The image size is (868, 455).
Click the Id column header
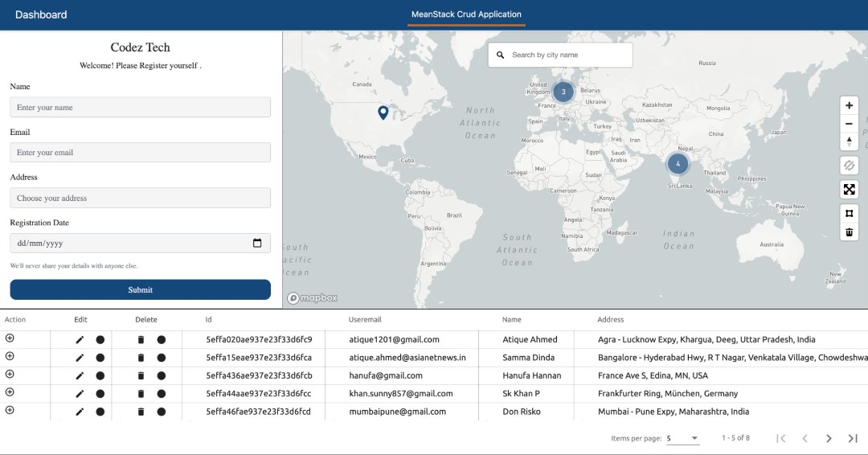pyautogui.click(x=208, y=319)
